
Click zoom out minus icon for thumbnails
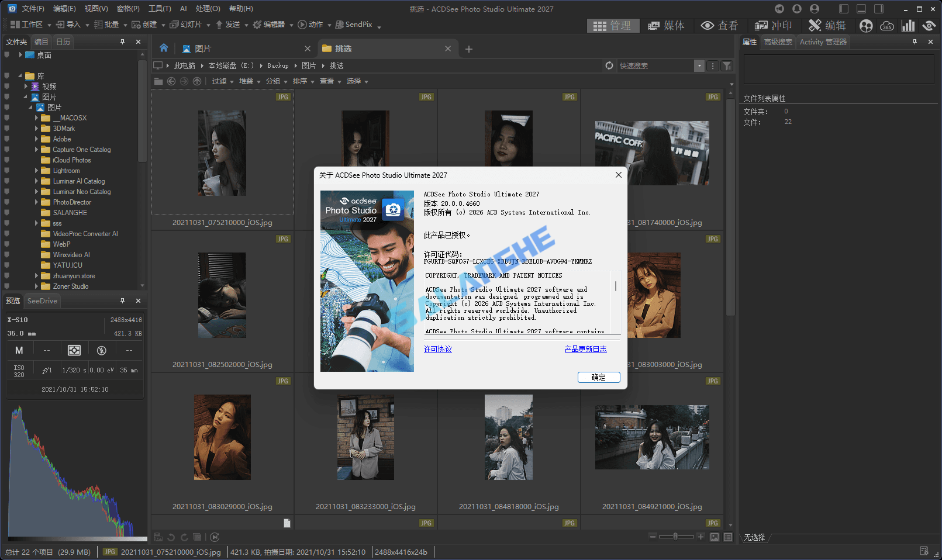(x=653, y=537)
